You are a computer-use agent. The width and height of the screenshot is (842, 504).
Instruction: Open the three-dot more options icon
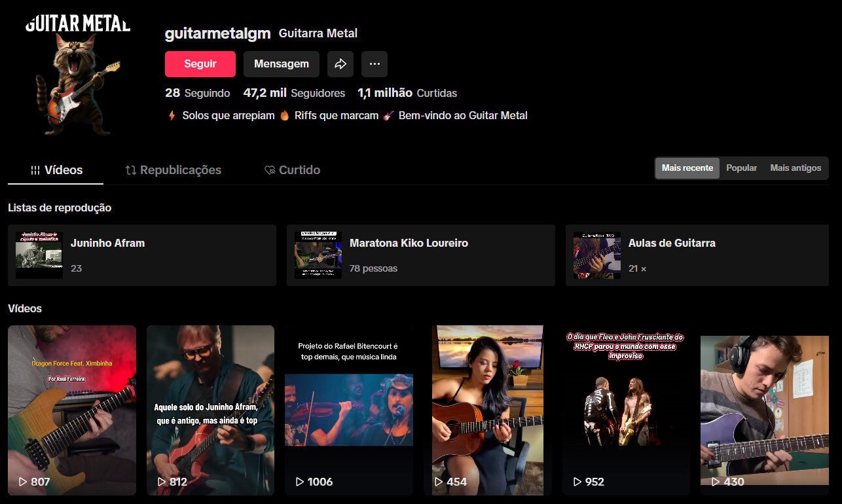click(374, 63)
